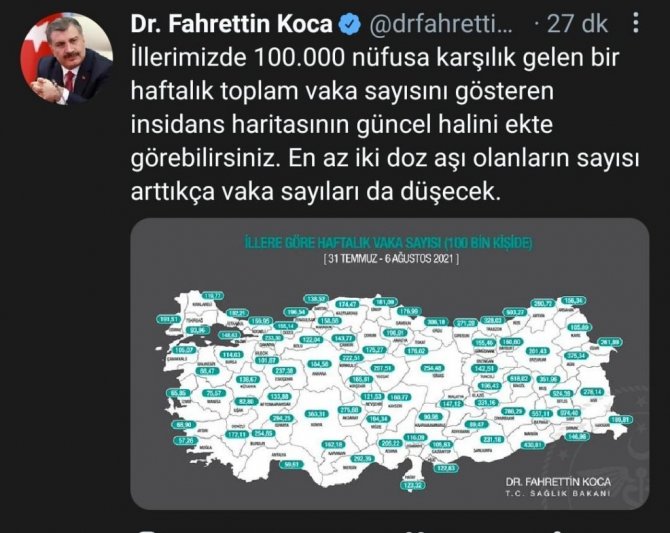Click Dr. Fahrettin Koca's profile avatar
Image resolution: width=670 pixels, height=533 pixels.
pos(67,59)
